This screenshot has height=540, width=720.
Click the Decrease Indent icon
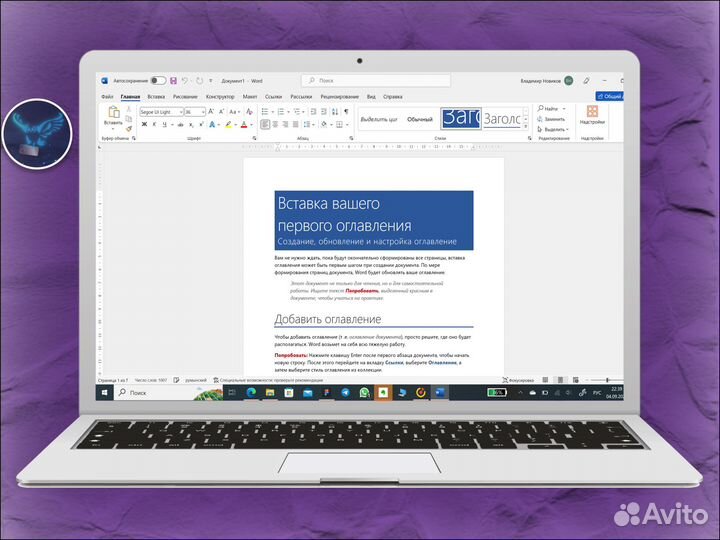point(314,112)
